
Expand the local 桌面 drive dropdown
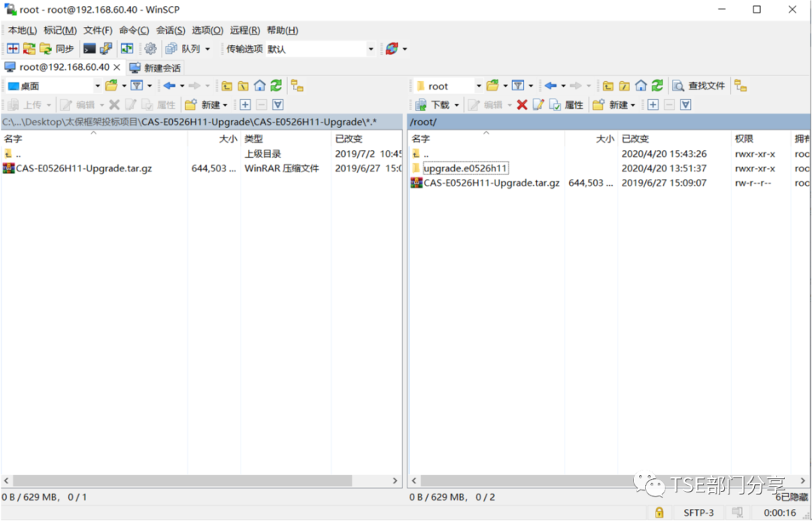point(98,86)
